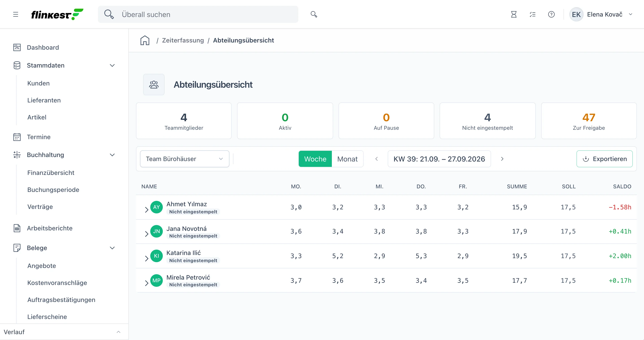
Task: Open the Team Bürohäuser dropdown
Action: pyautogui.click(x=184, y=159)
